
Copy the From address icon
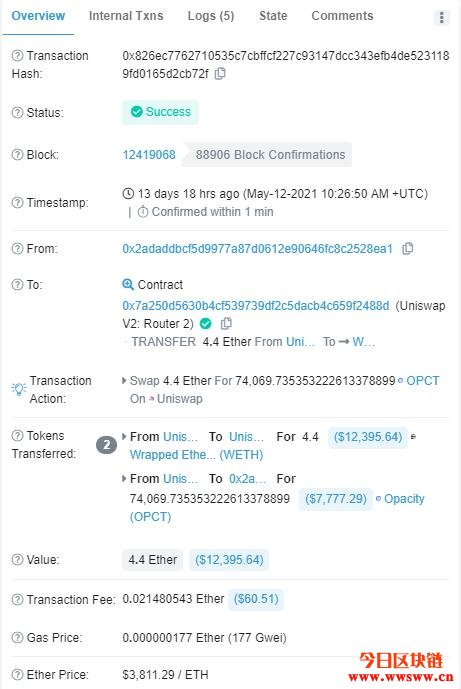point(407,248)
